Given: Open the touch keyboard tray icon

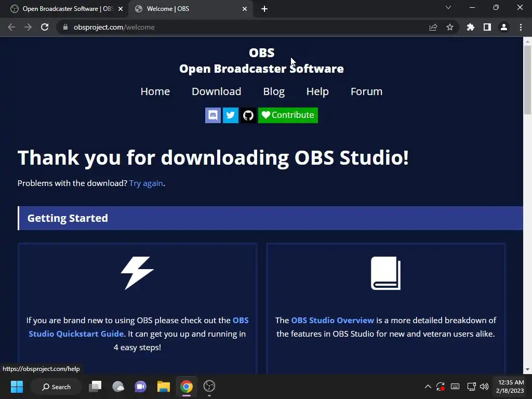Looking at the screenshot, I should pos(455,387).
